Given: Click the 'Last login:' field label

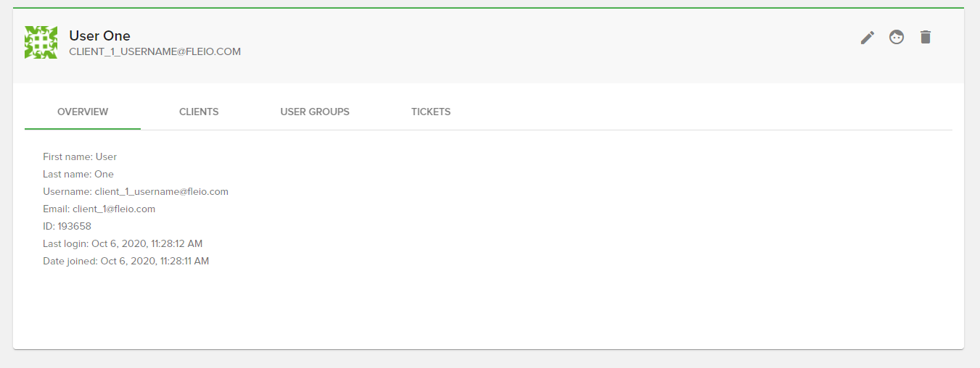Looking at the screenshot, I should (66, 243).
